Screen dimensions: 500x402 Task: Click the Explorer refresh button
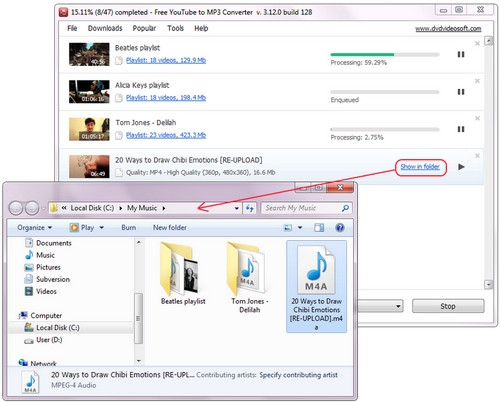[249, 208]
